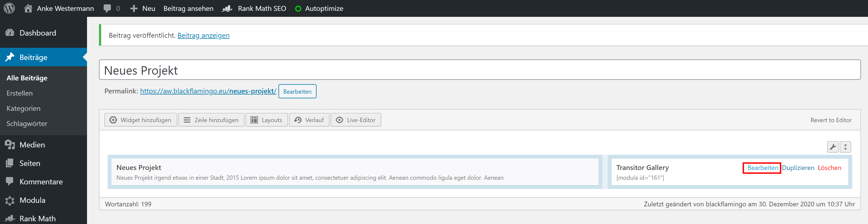Viewport: 868px width, 224px height.
Task: Open Modula in the sidebar
Action: [x=32, y=200]
